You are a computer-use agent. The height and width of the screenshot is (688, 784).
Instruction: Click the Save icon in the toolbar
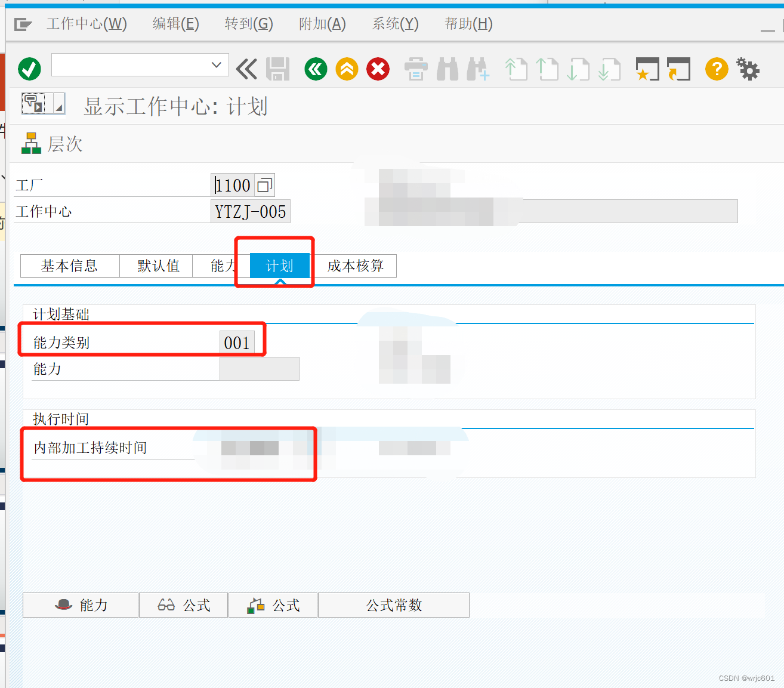(x=277, y=69)
